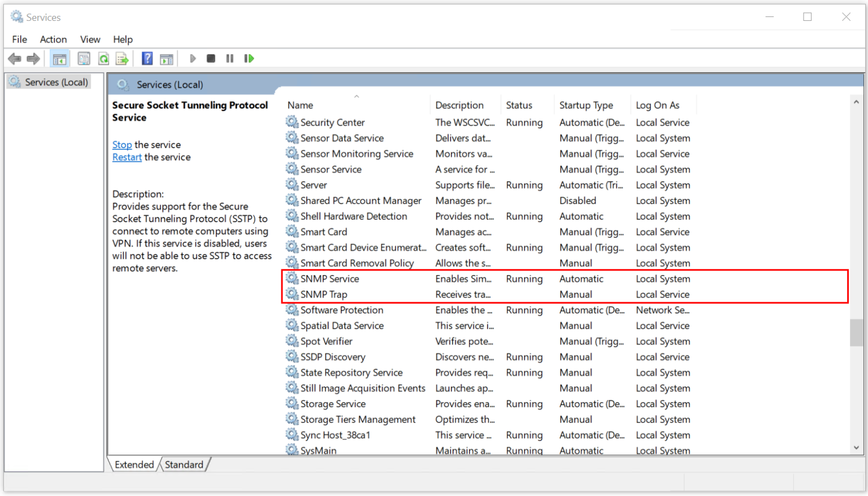Image resolution: width=868 pixels, height=496 pixels.
Task: Restart the service with the restart toolbar icon
Action: coord(249,58)
